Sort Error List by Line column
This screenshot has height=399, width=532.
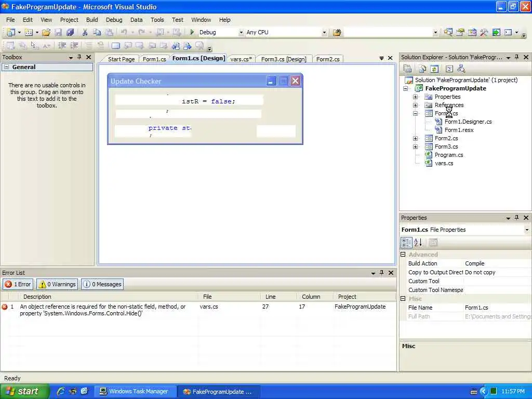278,297
